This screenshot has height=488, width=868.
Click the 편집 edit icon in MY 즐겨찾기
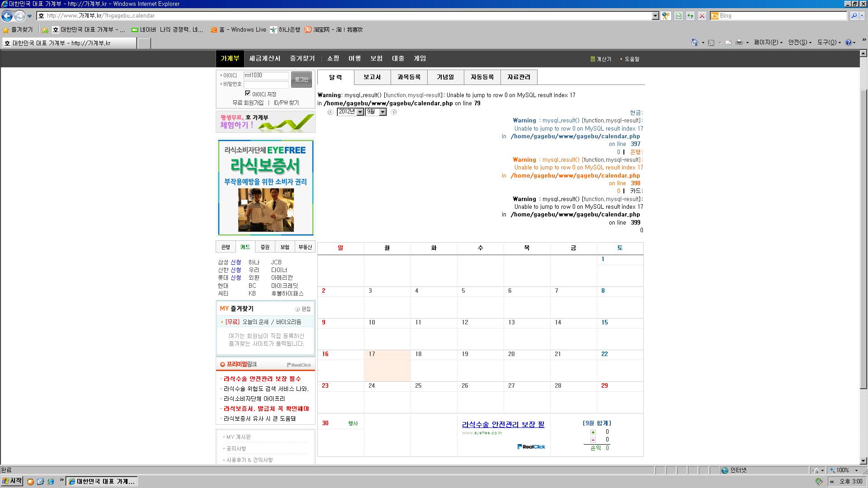coord(303,309)
